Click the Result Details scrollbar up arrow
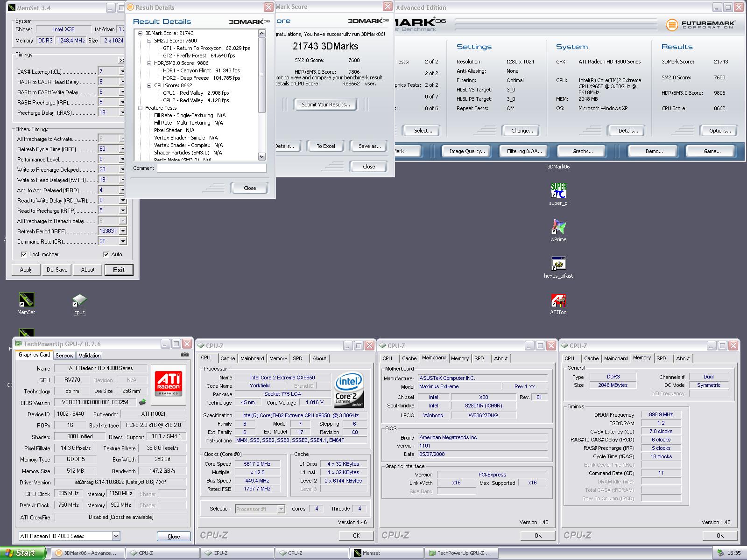Screen dimensions: 747x560 point(261,33)
